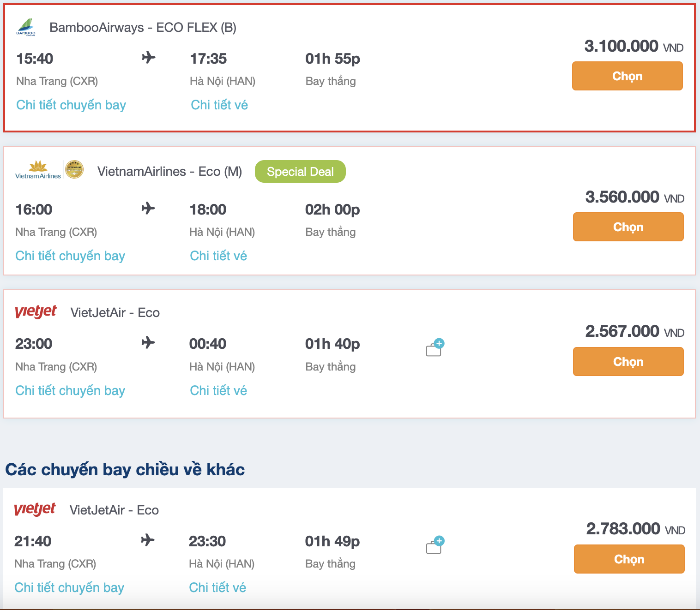Click the airplane icon on the 21:40 return flight
The width and height of the screenshot is (700, 610).
[148, 540]
